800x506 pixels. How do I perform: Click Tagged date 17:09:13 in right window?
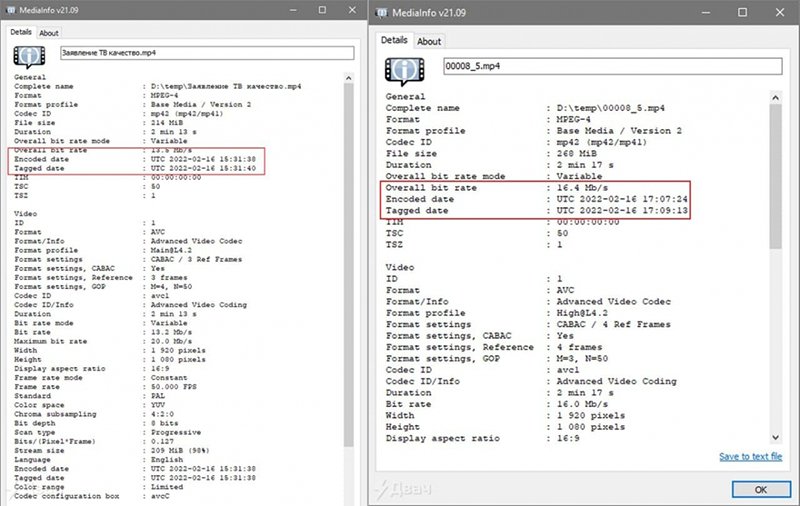622,211
